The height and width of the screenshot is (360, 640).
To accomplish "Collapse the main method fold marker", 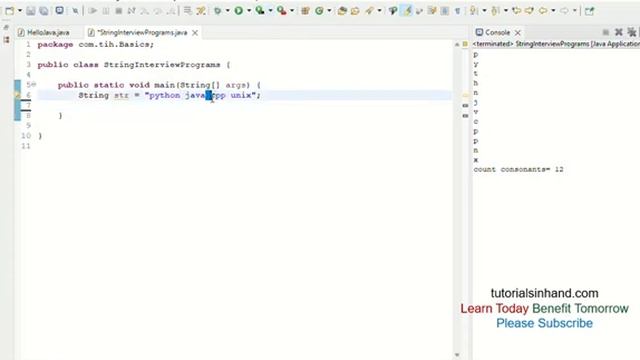I will 34,84.
